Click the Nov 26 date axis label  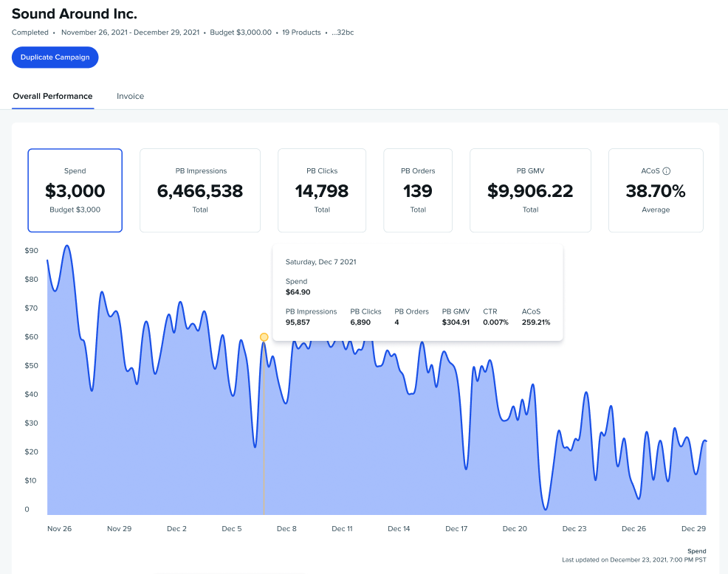pyautogui.click(x=59, y=529)
